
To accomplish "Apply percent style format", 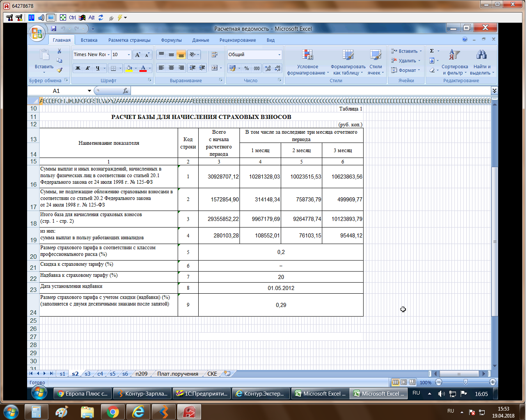I will click(x=247, y=68).
